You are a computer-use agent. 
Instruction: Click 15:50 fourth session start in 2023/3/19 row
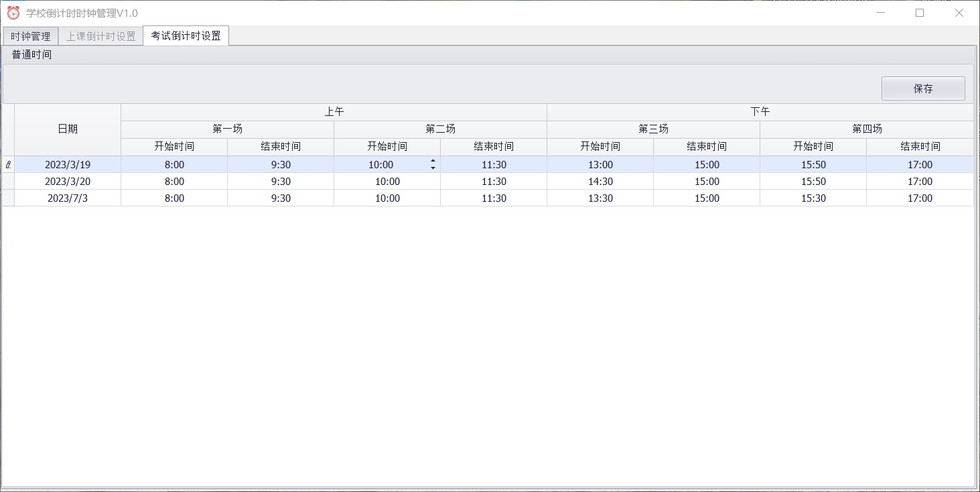pyautogui.click(x=813, y=164)
